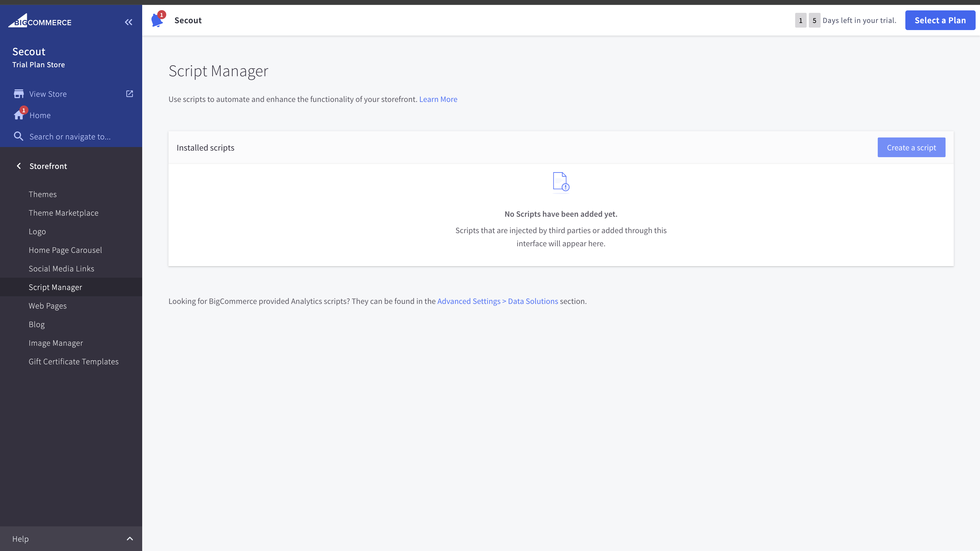
Task: Click the empty scripts document icon
Action: [560, 182]
